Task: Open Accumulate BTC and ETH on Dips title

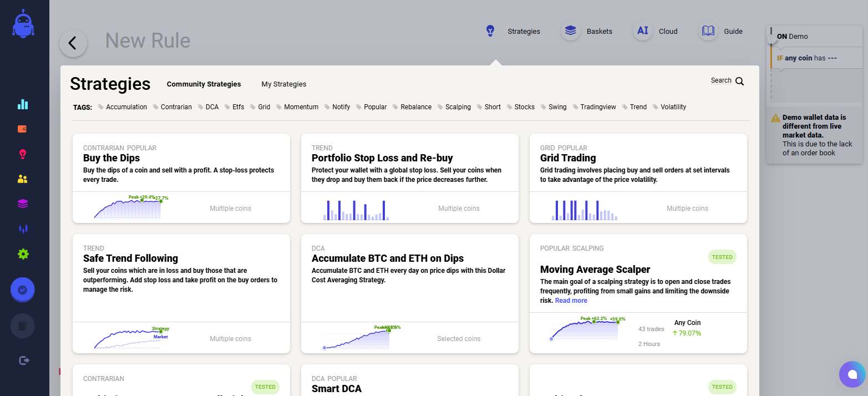Action: coord(388,258)
